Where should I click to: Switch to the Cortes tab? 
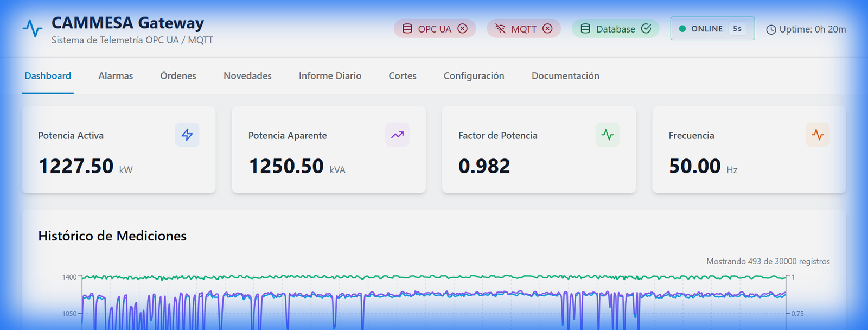point(403,76)
